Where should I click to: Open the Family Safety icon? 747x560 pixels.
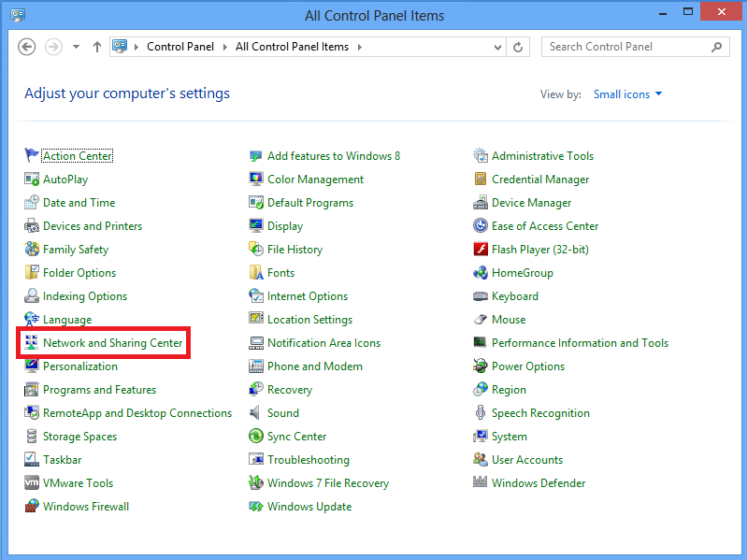(x=32, y=249)
